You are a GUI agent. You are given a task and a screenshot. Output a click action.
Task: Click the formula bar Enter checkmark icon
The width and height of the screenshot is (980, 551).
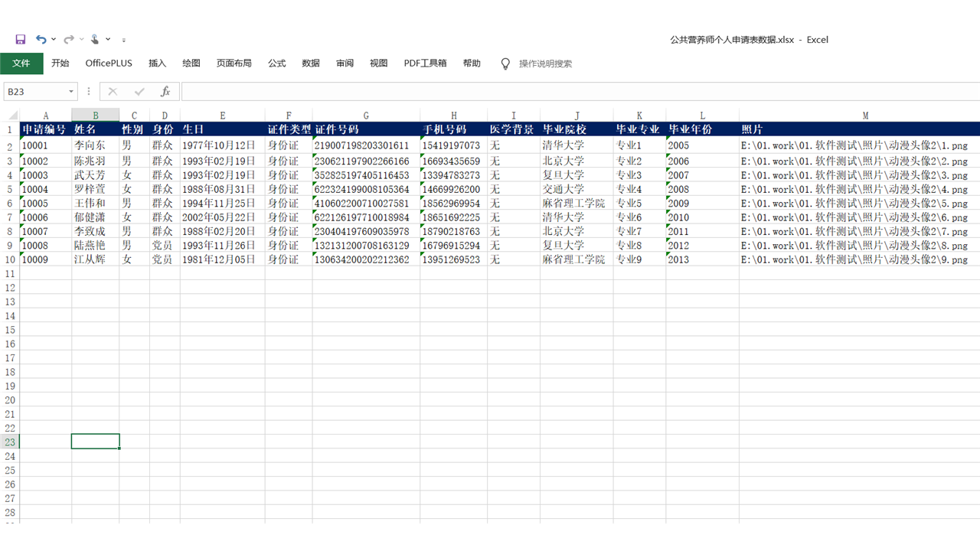[x=139, y=92]
